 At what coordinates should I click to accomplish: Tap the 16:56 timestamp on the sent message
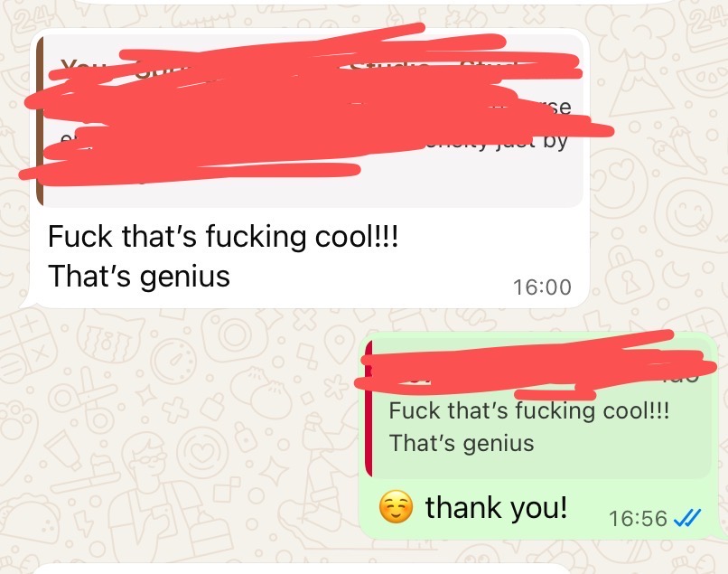(638, 519)
